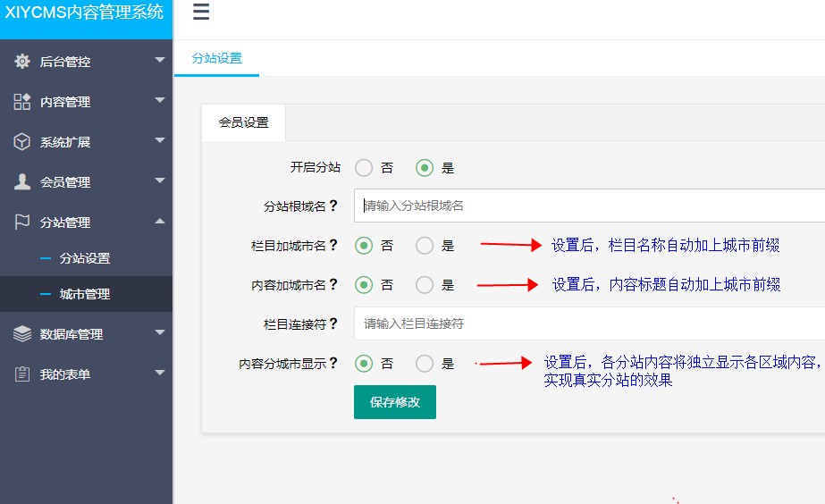
Task: Click the gear icon beside 后台管控
Action: pos(22,62)
